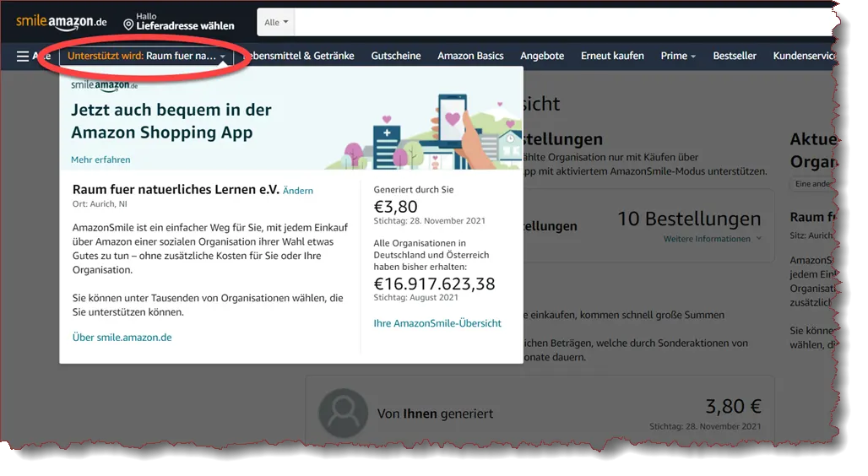Open the hamburger menu icon
This screenshot has width=868, height=476.
23,56
